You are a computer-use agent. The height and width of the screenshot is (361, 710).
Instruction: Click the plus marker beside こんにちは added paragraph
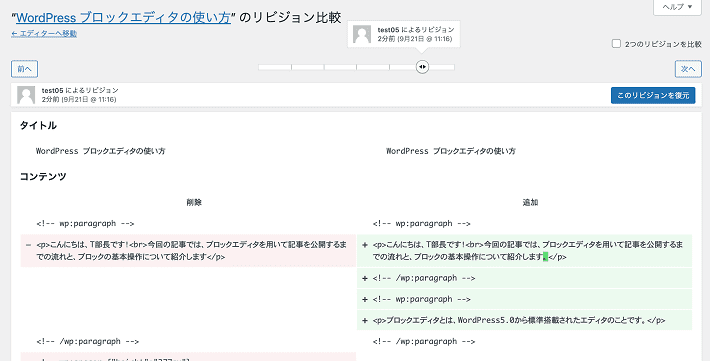click(365, 245)
